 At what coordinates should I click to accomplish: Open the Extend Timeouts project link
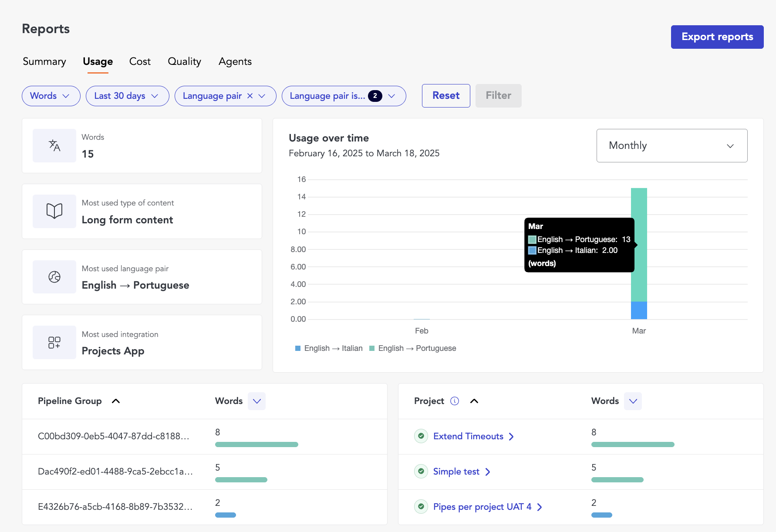(468, 436)
